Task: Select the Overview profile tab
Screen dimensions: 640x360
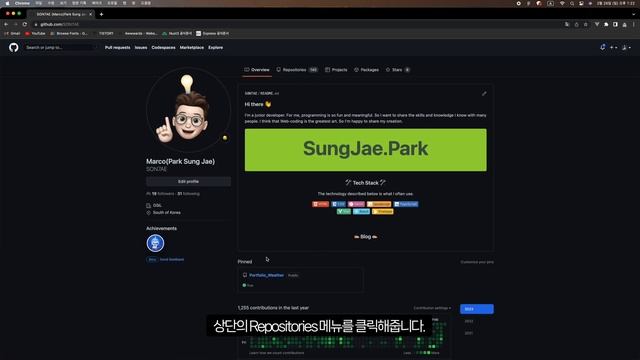Action: tap(257, 70)
